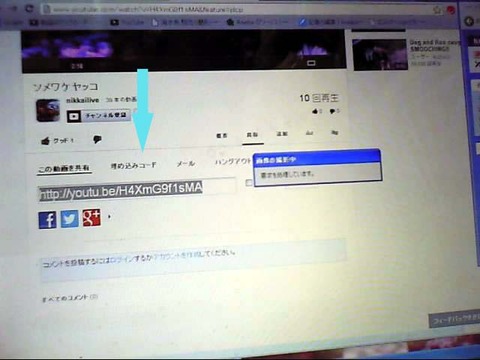Share the video on Facebook

click(x=47, y=220)
